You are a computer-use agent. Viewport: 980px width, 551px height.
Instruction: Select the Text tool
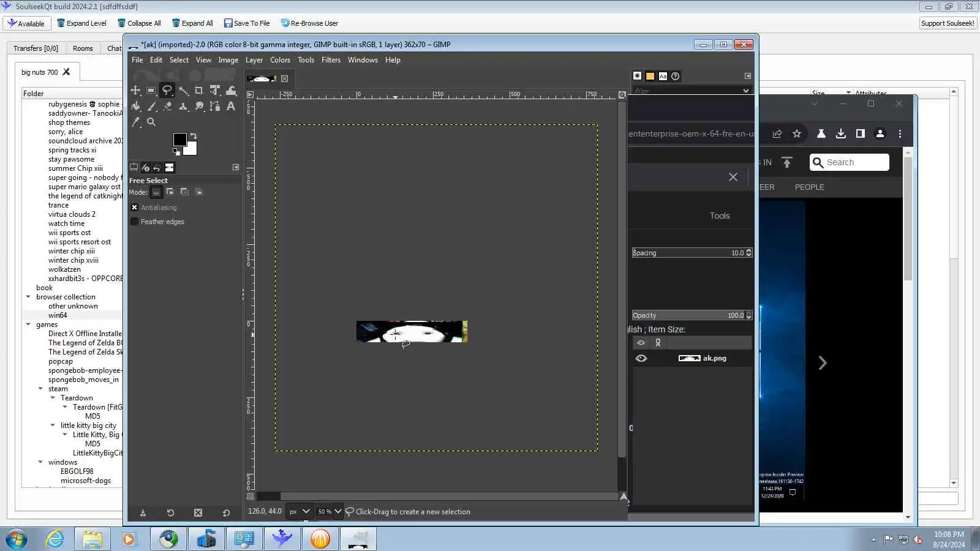point(231,106)
